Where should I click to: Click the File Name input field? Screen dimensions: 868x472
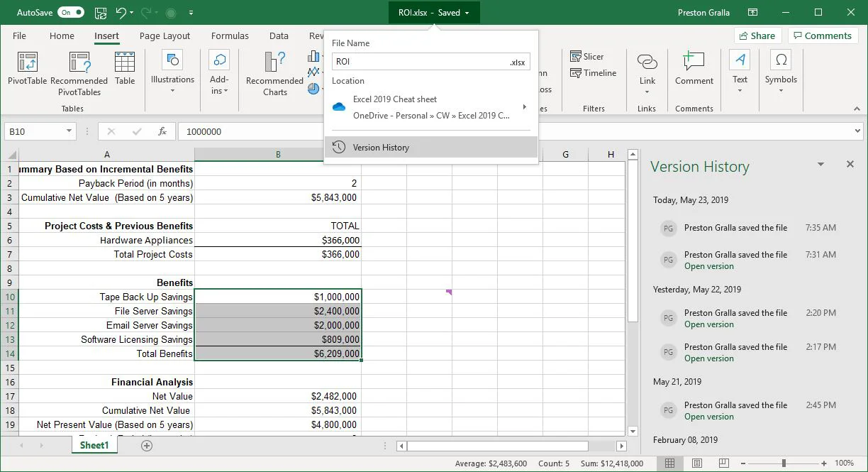coord(430,62)
